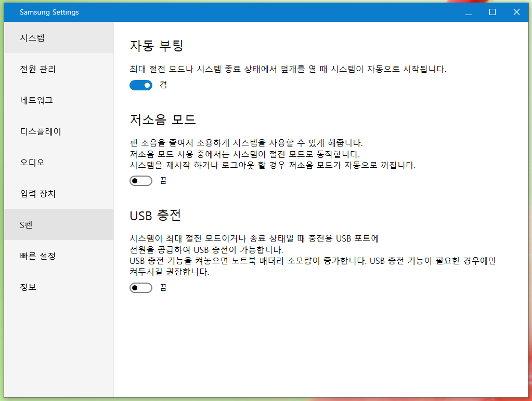Enable the 저소음 모드 toggle
This screenshot has width=532, height=401.
click(x=141, y=181)
